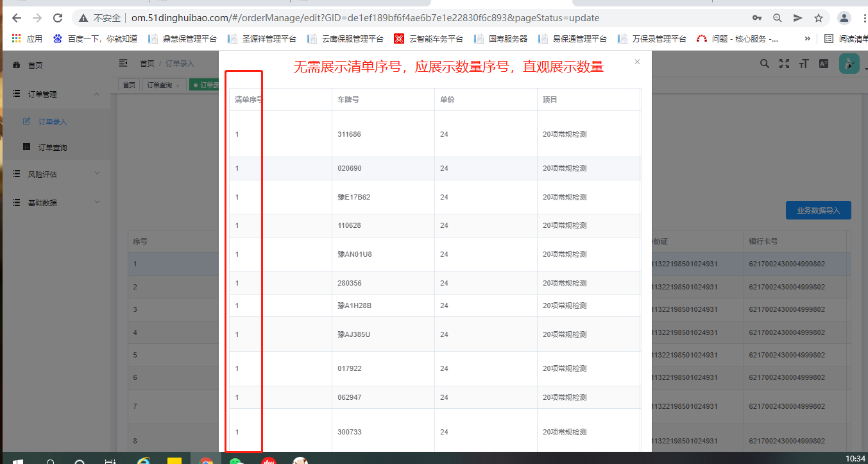This screenshot has width=868, height=464.
Task: Click the 业务数据导入 button
Action: pos(819,211)
